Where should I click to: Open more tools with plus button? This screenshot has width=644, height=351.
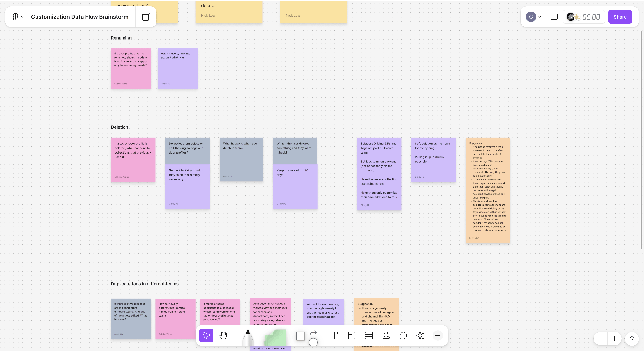[x=438, y=335]
